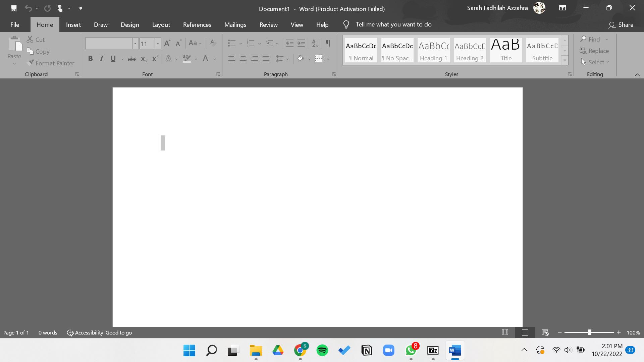
Task: Click the Replace button
Action: [x=594, y=51]
